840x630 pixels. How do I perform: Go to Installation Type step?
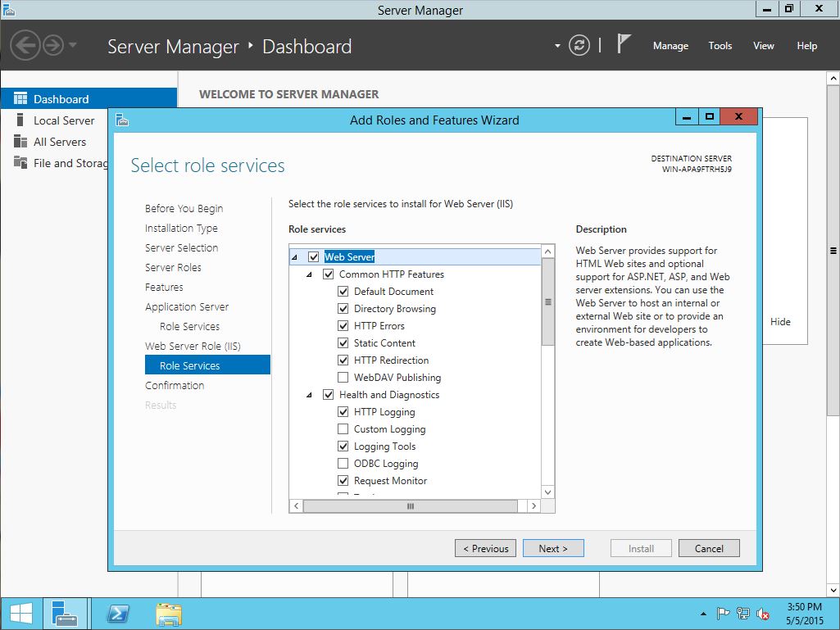(181, 229)
